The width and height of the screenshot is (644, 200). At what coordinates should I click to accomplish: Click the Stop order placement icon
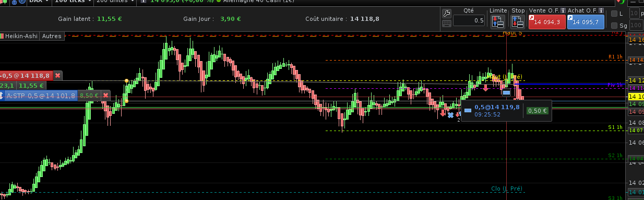point(517,21)
